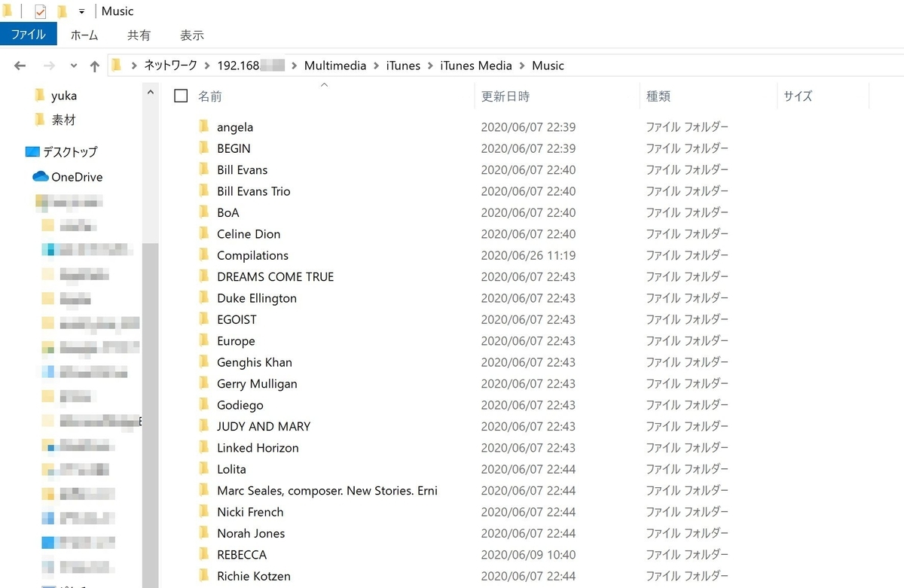This screenshot has height=588, width=904.
Task: Select the Norah Jones folder name
Action: click(x=251, y=533)
